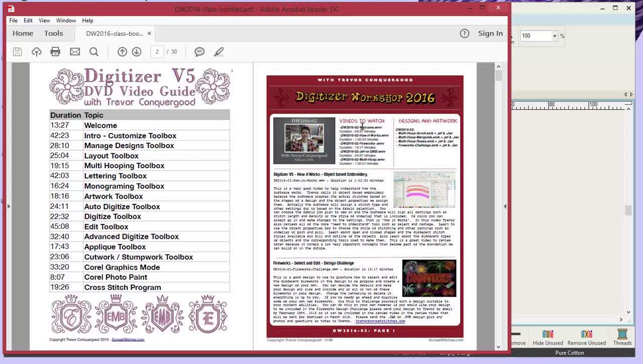Viewport: 643px width, 364px height.
Task: Open the Find/Search tool
Action: coord(93,51)
